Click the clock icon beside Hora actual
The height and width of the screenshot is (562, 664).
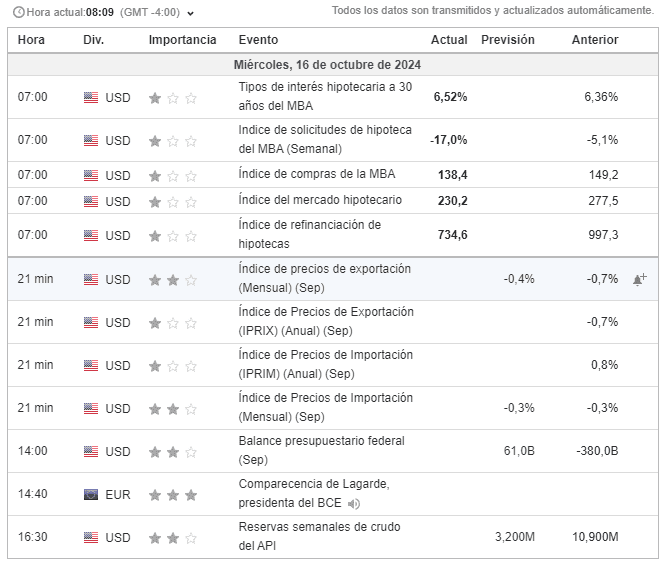[19, 12]
